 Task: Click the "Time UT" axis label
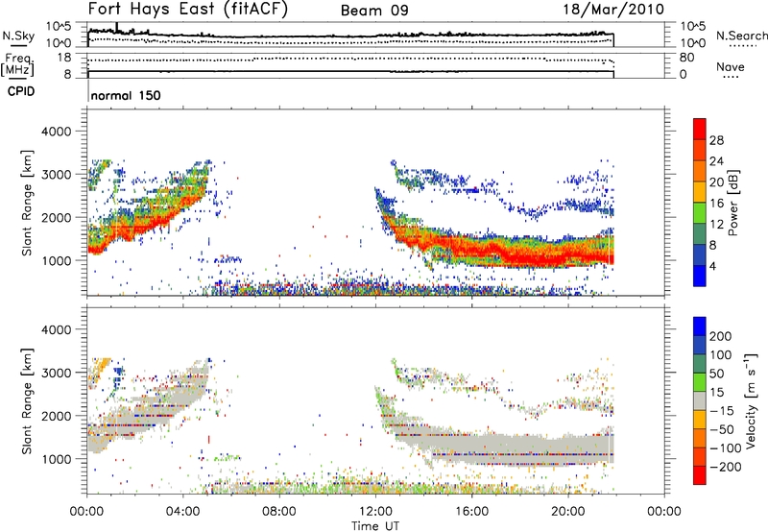pos(375,526)
